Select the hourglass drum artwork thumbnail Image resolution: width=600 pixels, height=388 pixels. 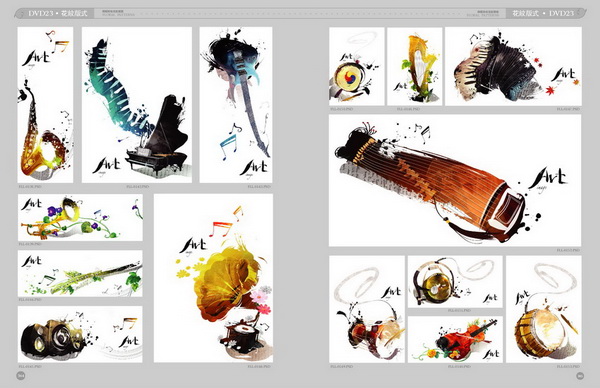click(x=367, y=309)
